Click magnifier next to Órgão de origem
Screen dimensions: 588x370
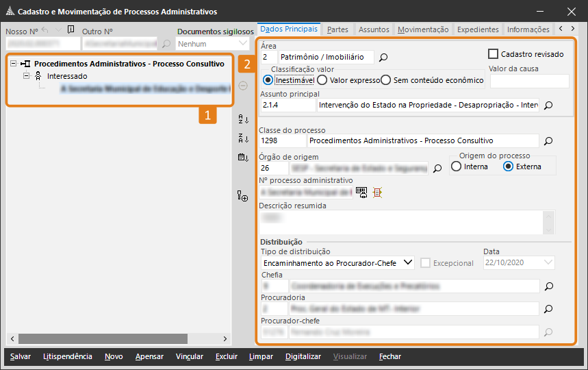437,168
